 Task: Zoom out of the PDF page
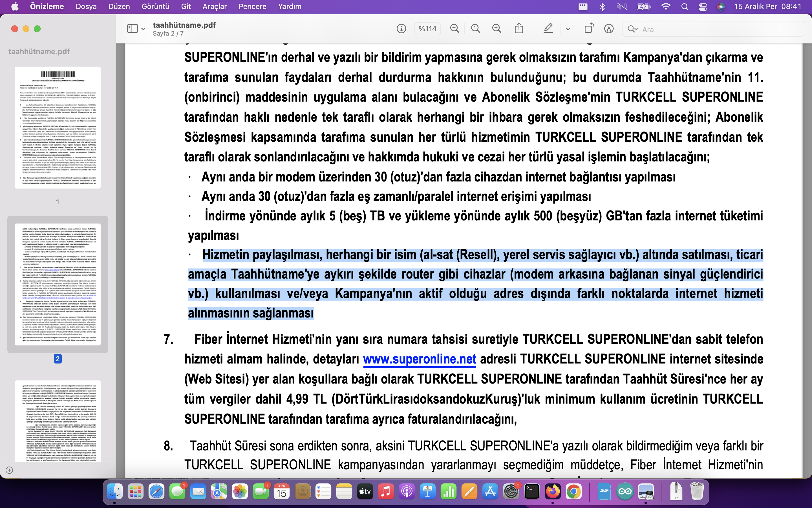[455, 29]
